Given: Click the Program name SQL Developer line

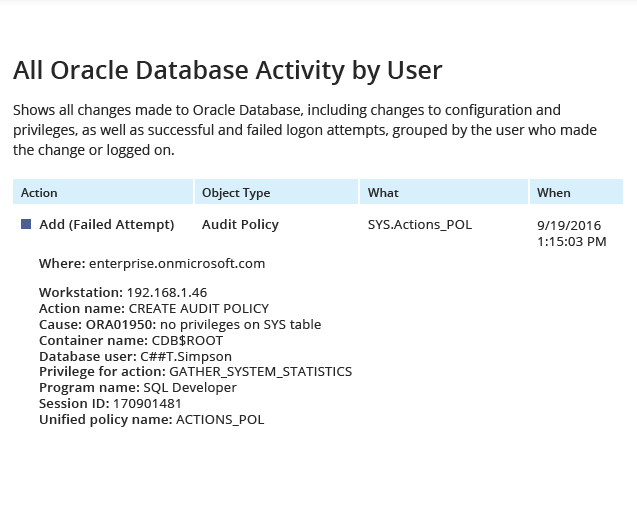Looking at the screenshot, I should tap(138, 388).
